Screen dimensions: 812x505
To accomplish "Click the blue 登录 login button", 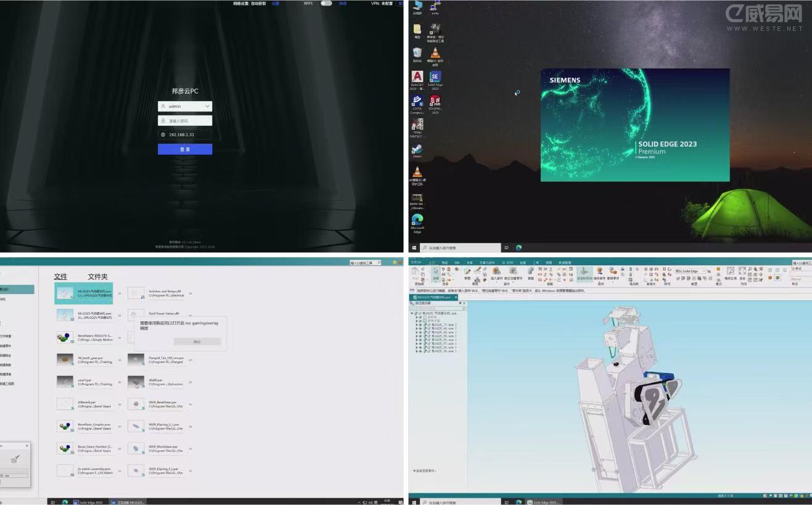I will click(185, 149).
